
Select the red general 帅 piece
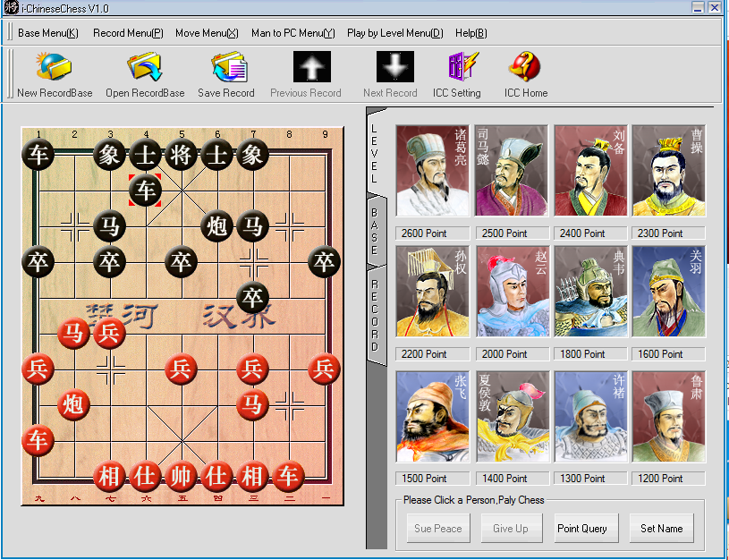click(181, 476)
